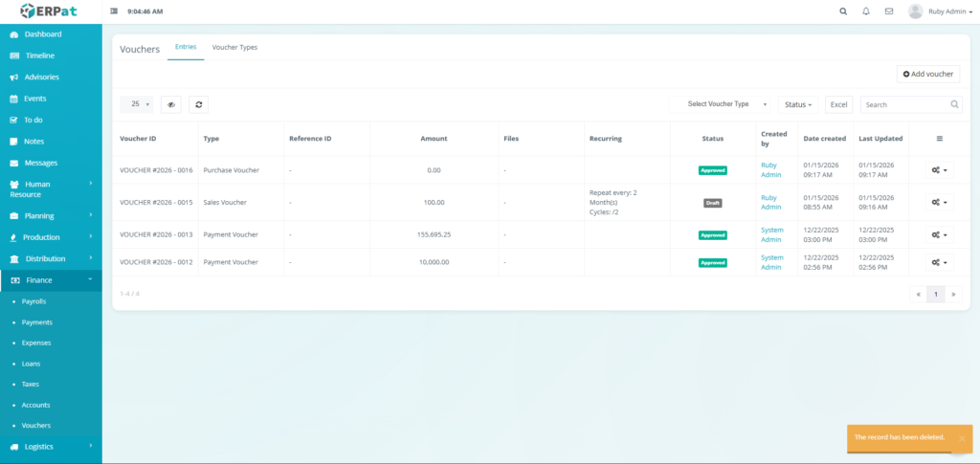Open Taxes under Finance
This screenshot has width=980, height=464.
30,384
